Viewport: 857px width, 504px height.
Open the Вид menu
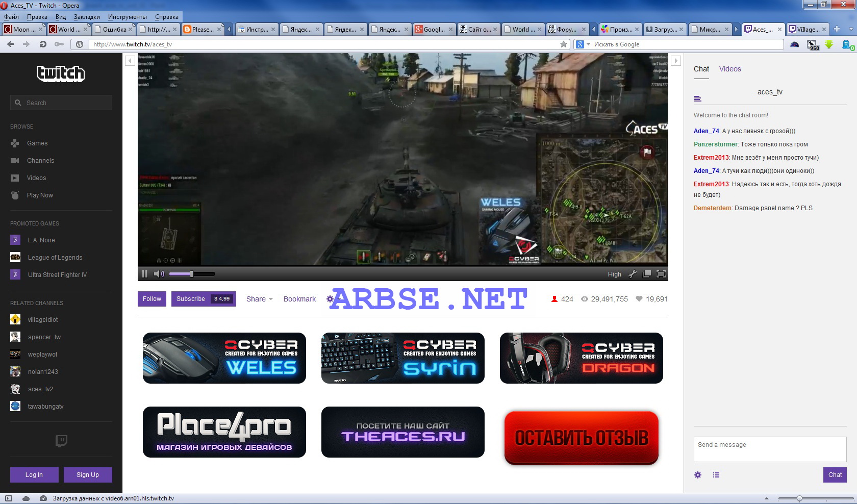point(61,17)
